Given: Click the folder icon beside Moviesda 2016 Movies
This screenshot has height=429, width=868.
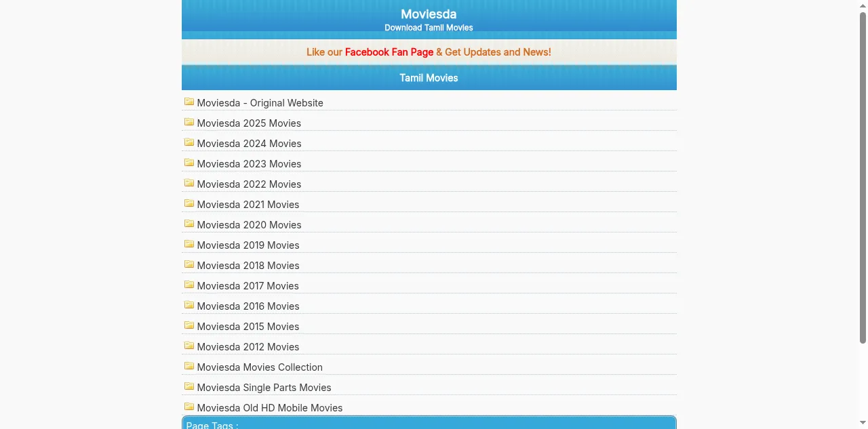Looking at the screenshot, I should pos(189,305).
